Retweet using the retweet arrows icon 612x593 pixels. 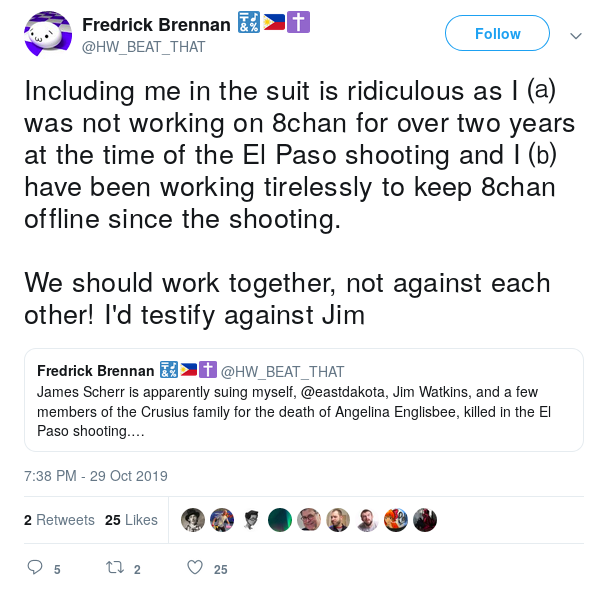pos(115,567)
